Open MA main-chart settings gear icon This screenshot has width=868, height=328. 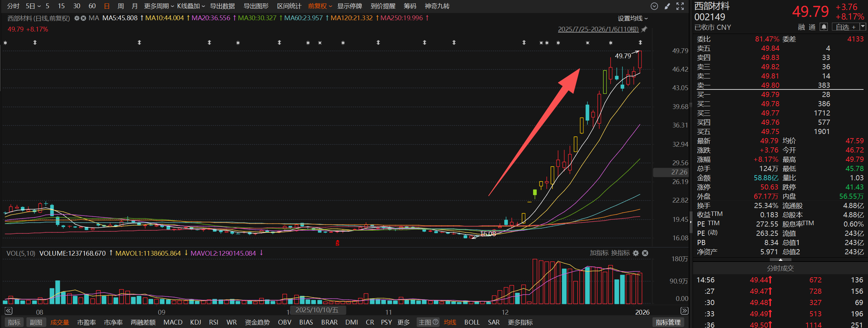click(x=77, y=18)
